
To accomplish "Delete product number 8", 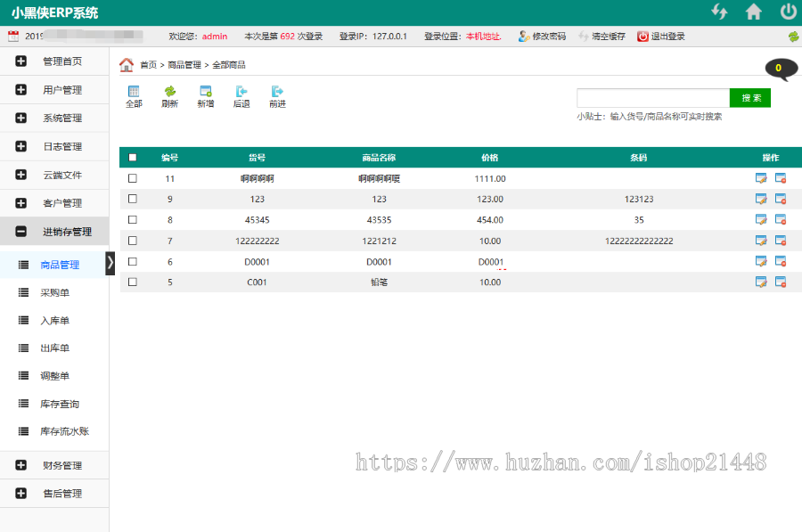I will [781, 219].
